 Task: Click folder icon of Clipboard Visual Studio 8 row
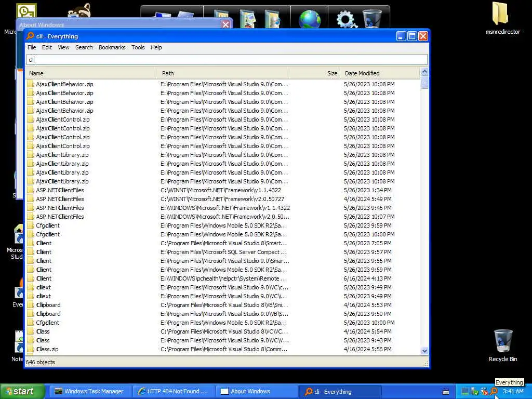click(31, 305)
